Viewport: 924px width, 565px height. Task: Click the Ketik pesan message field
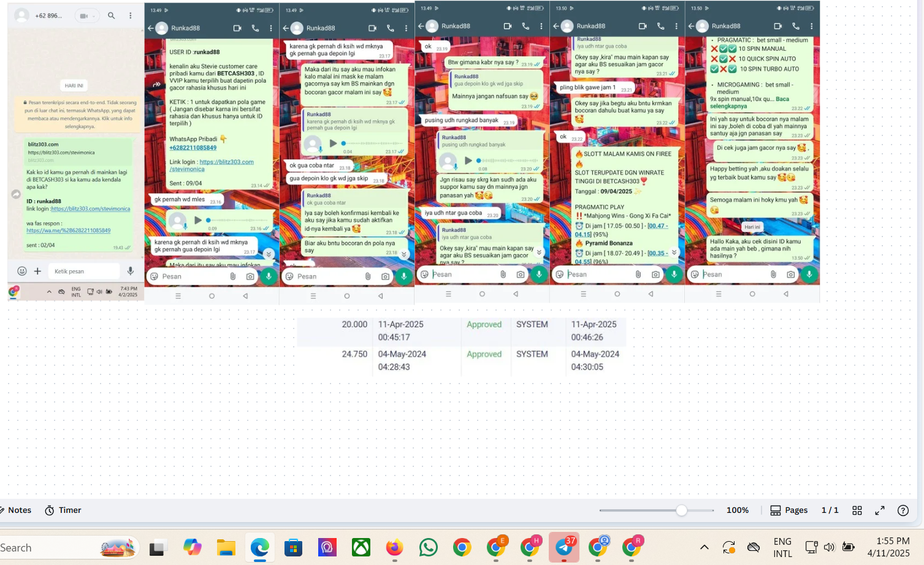pyautogui.click(x=83, y=271)
